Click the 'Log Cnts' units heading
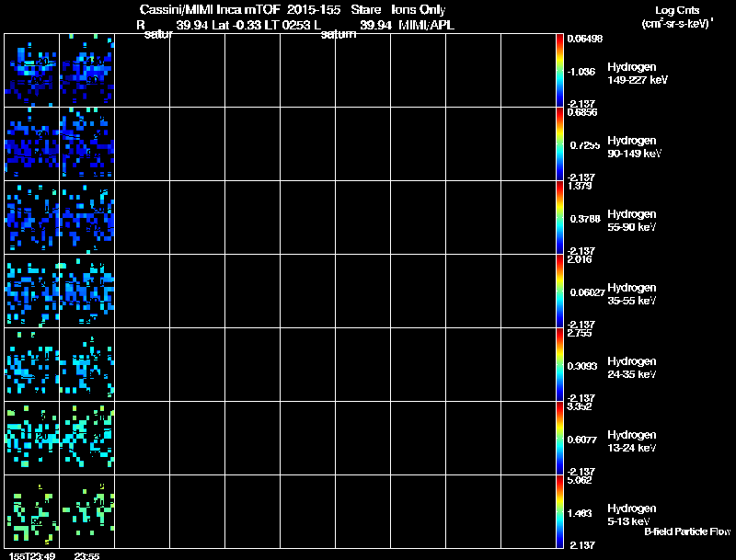This screenshot has height=560, width=736. point(677,10)
